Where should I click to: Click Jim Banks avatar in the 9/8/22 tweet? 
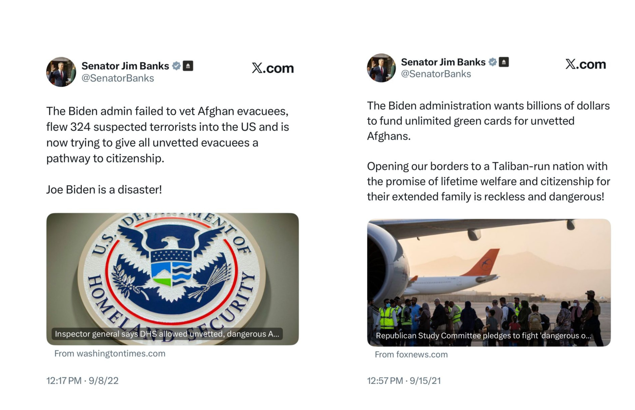(61, 72)
